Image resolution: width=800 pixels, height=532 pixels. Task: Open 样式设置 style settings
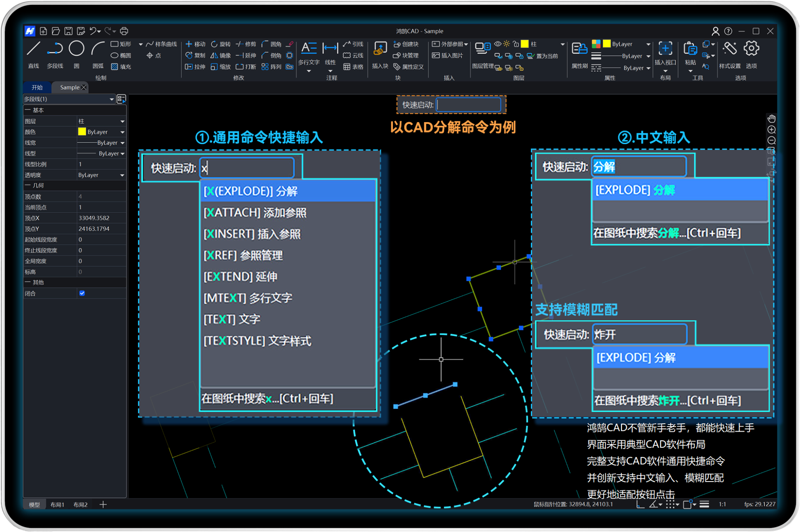[x=730, y=55]
